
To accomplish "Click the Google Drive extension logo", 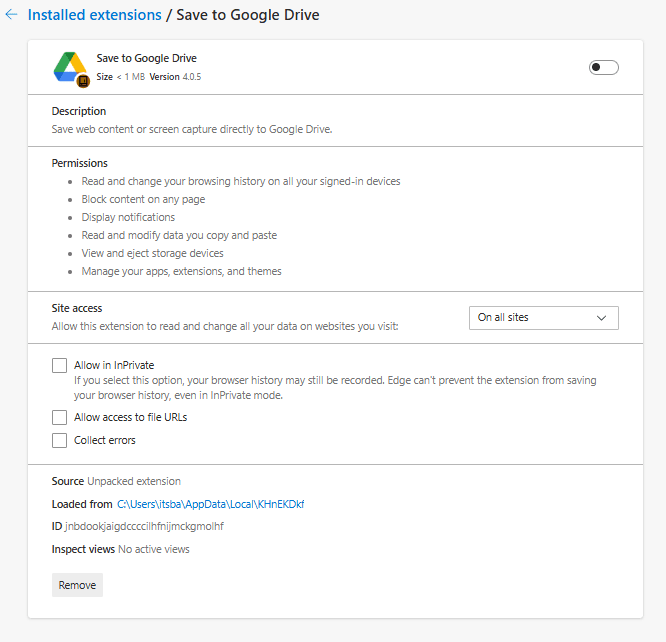I will pos(69,66).
